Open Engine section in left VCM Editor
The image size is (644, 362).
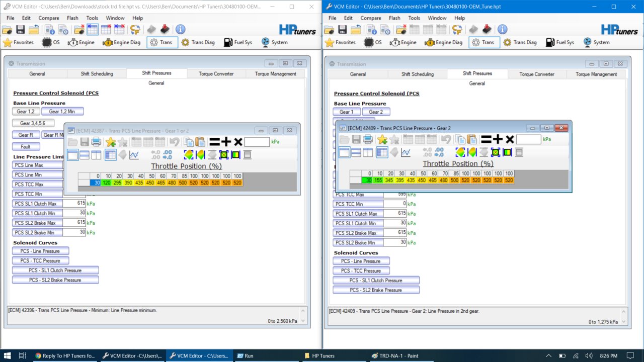pyautogui.click(x=82, y=42)
